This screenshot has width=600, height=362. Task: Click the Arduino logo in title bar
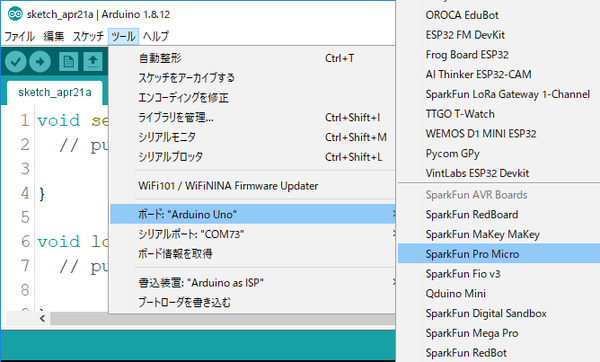15,15
